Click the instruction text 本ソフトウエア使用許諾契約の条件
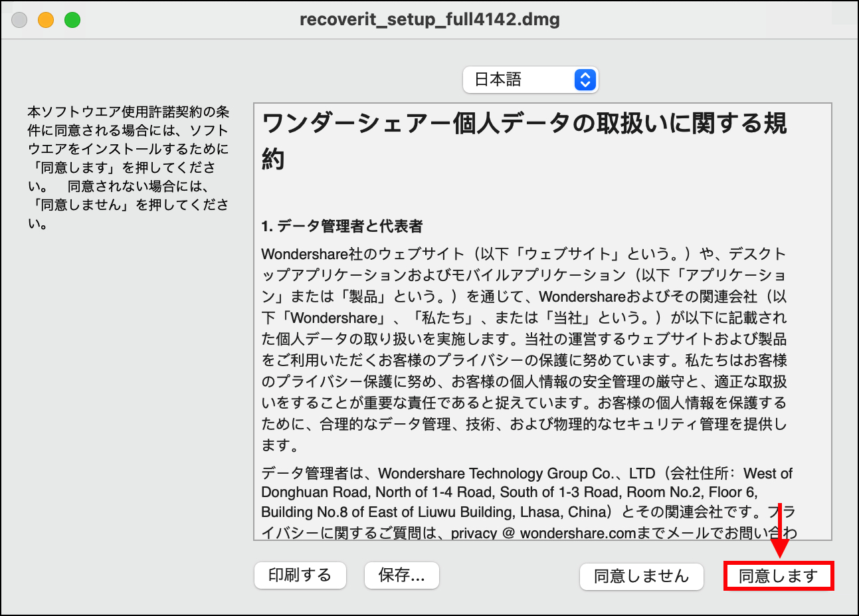Screen dimensions: 859x616 128,167
